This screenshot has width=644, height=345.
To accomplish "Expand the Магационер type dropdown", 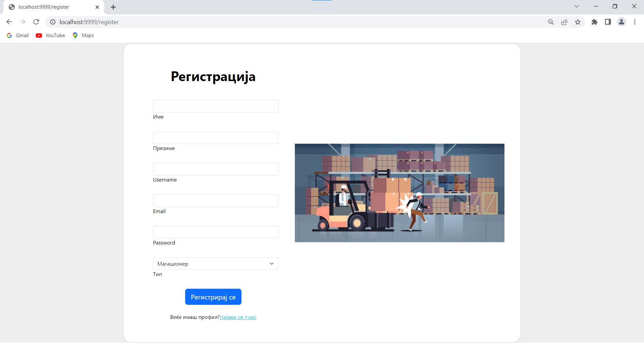I will (216, 264).
